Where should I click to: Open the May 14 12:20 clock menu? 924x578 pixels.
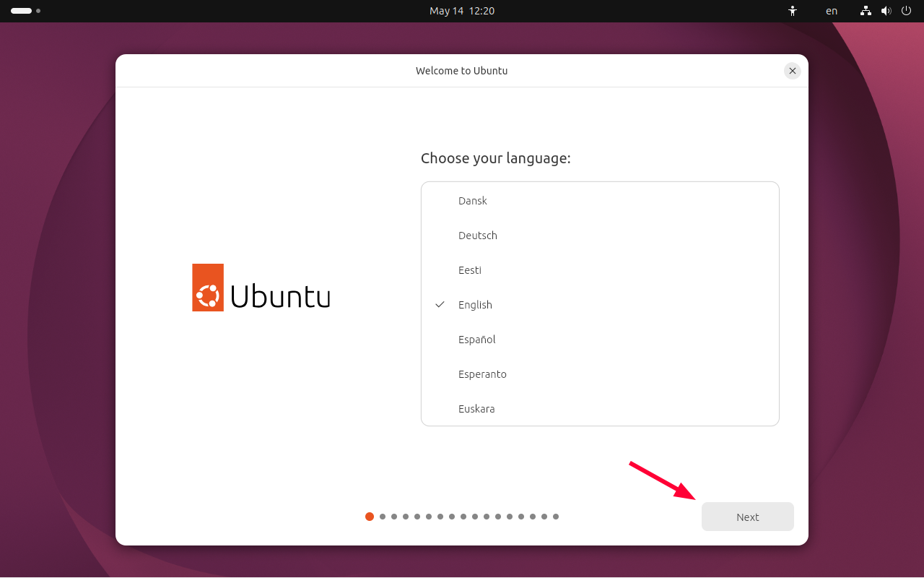[x=462, y=11]
